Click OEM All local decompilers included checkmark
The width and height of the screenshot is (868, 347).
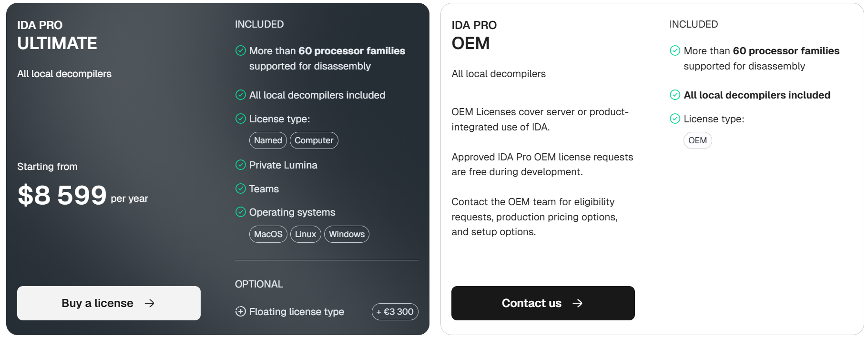click(675, 95)
